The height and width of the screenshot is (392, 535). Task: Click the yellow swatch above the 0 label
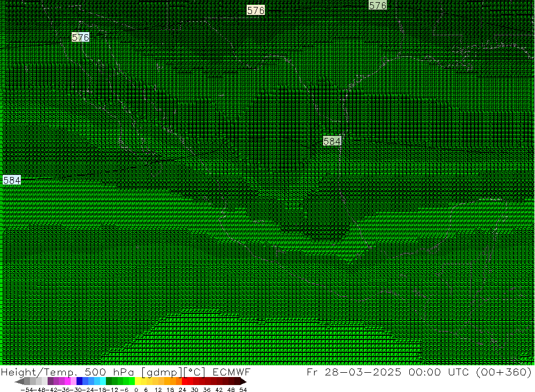pyautogui.click(x=138, y=381)
